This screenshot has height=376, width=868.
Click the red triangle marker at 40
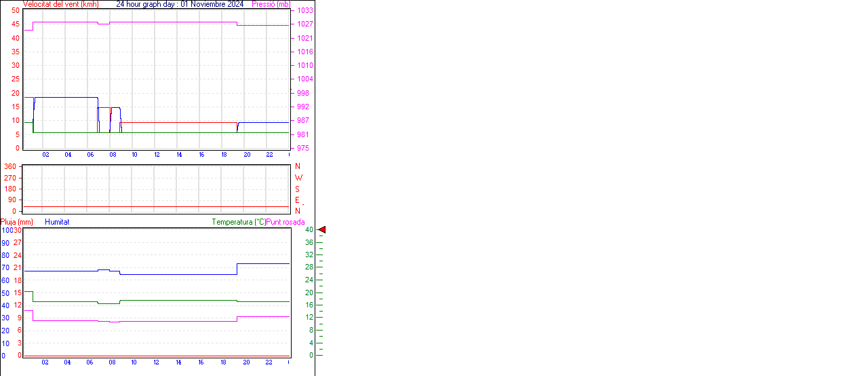[x=322, y=230]
